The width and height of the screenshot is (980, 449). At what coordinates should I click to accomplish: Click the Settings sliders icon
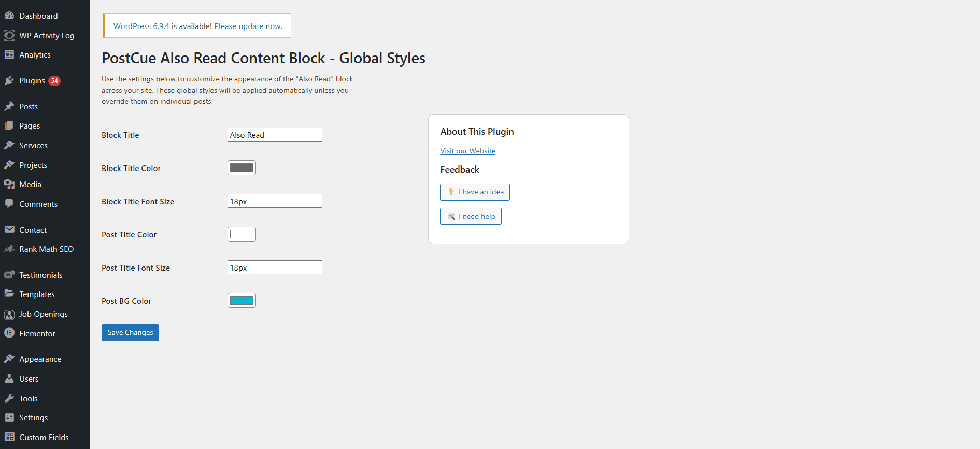tap(9, 417)
